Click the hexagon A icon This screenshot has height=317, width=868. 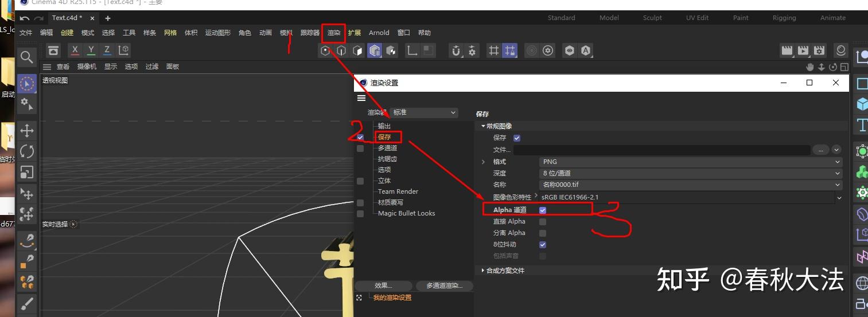tap(586, 51)
